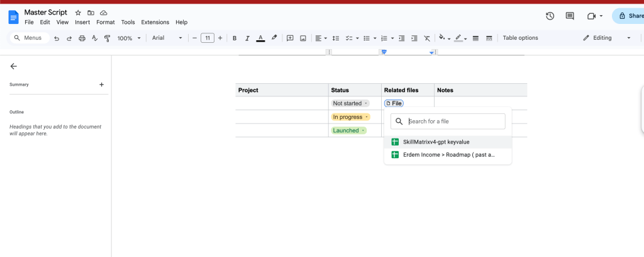Undo the last action

click(x=57, y=38)
